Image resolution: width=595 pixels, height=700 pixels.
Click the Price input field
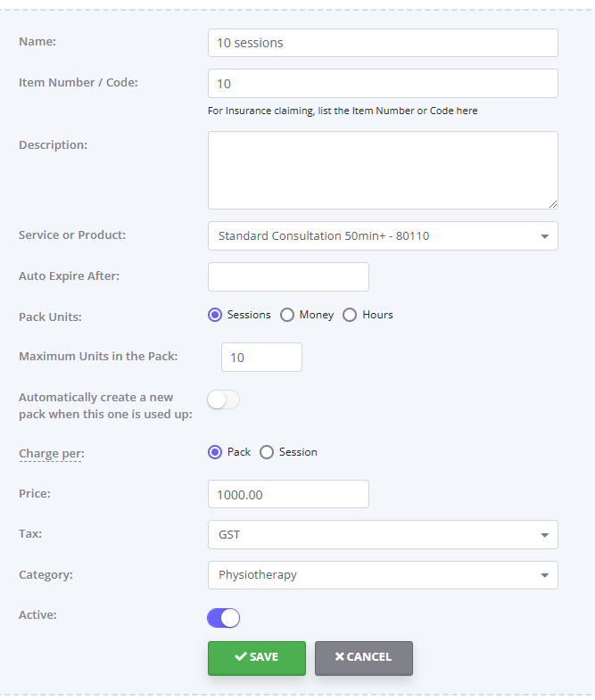[x=288, y=494]
